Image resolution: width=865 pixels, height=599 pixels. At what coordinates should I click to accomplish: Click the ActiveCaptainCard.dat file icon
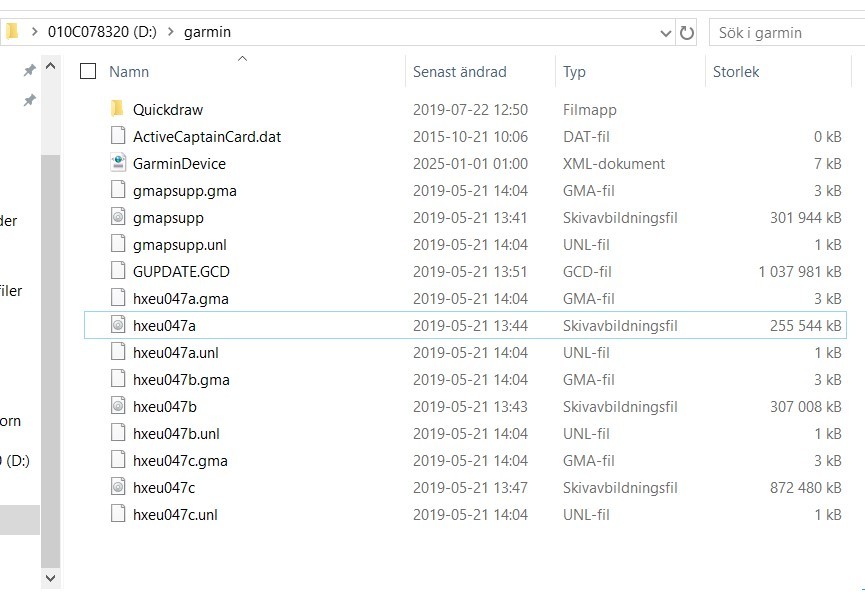tap(118, 136)
